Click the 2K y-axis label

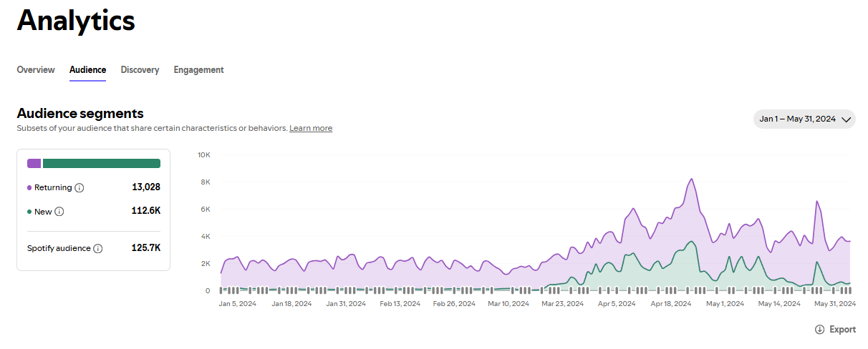[x=206, y=264]
